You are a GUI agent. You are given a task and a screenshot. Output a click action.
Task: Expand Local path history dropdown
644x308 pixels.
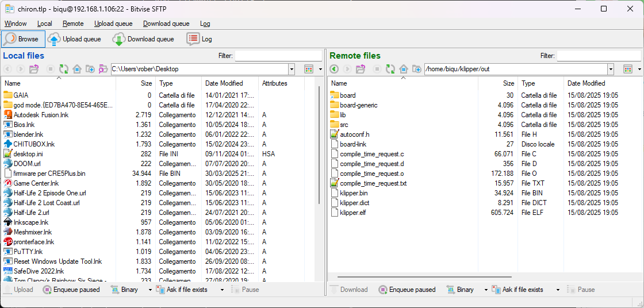coord(292,69)
